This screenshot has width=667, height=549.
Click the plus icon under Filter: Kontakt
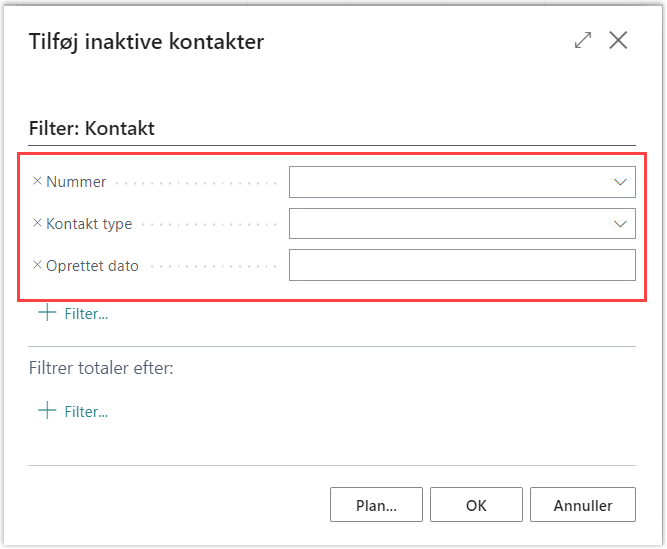pyautogui.click(x=47, y=313)
